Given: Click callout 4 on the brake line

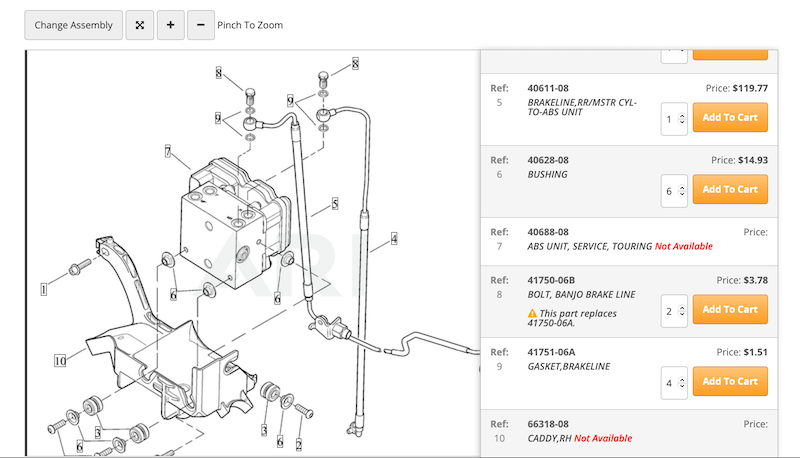Looking at the screenshot, I should [394, 238].
